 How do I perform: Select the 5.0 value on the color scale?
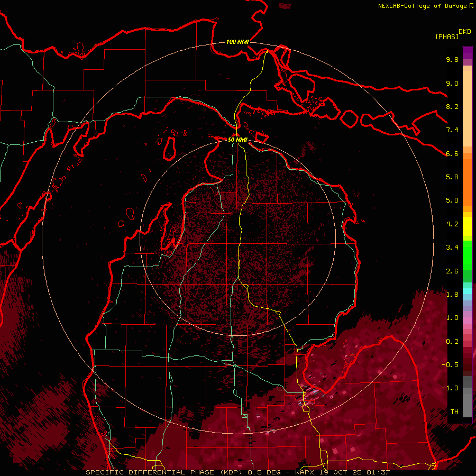452,200
